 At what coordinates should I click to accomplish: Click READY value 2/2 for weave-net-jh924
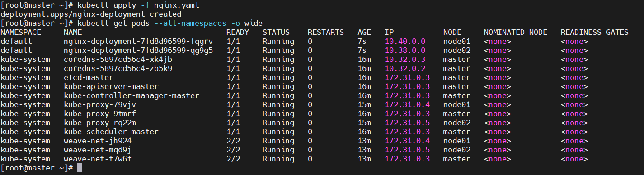pos(233,141)
